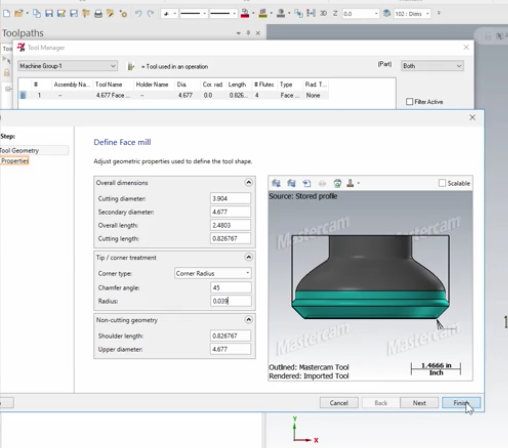Click the Back button

381,403
